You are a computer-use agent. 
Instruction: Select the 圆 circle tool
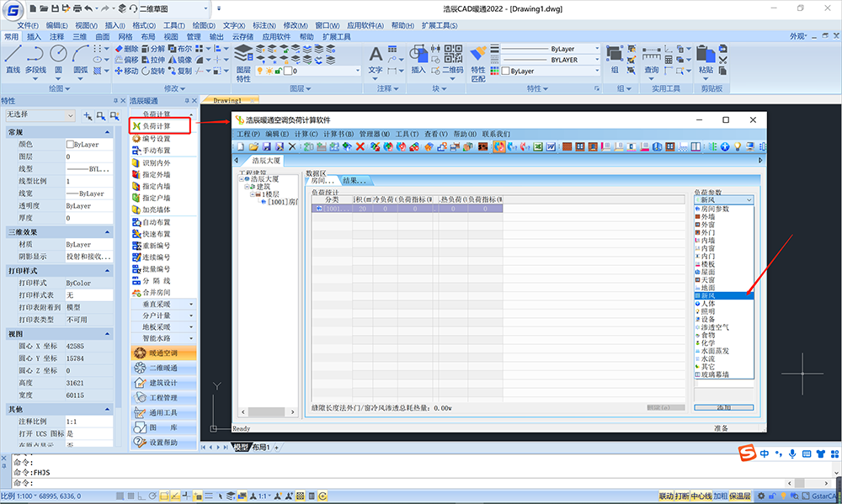(x=59, y=59)
